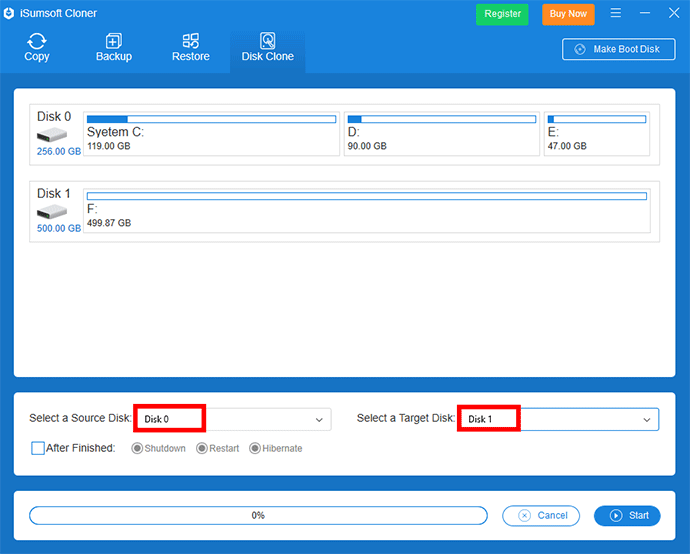Click the iSumsoft Cloner logo icon
This screenshot has height=554, width=690.
(11, 14)
